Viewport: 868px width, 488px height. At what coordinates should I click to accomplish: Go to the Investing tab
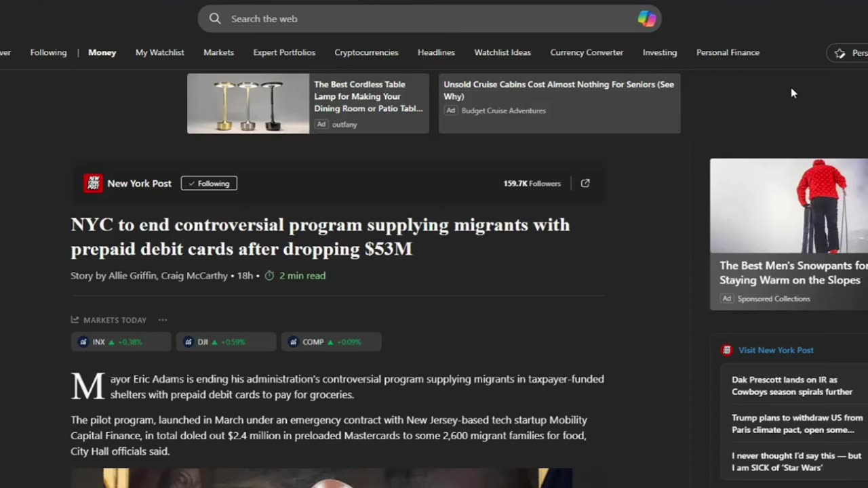[660, 53]
